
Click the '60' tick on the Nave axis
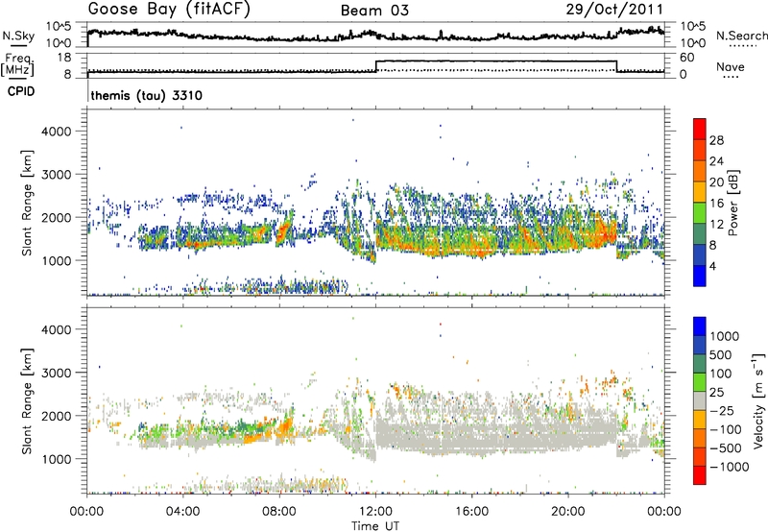point(686,58)
